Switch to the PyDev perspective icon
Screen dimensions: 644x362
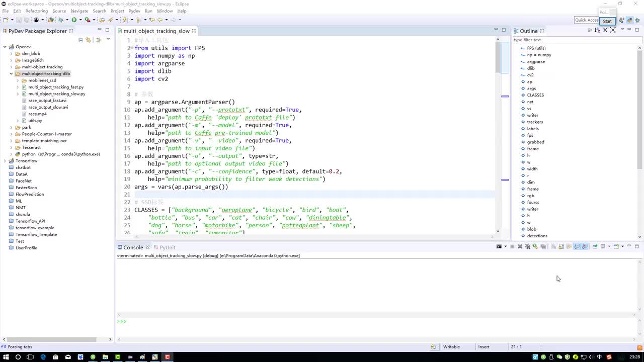(x=629, y=20)
